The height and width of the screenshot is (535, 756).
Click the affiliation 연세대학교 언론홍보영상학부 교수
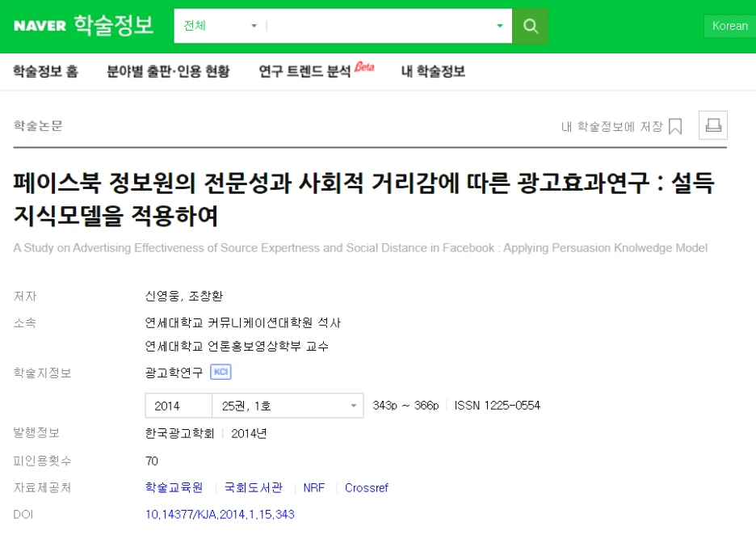[237, 347]
